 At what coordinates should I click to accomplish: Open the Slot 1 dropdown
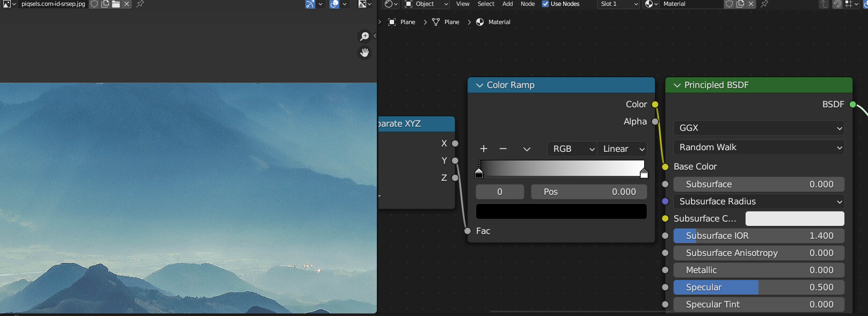tap(618, 4)
